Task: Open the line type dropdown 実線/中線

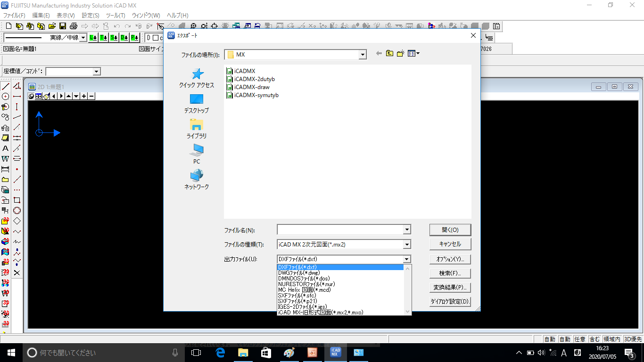Action: (83, 38)
